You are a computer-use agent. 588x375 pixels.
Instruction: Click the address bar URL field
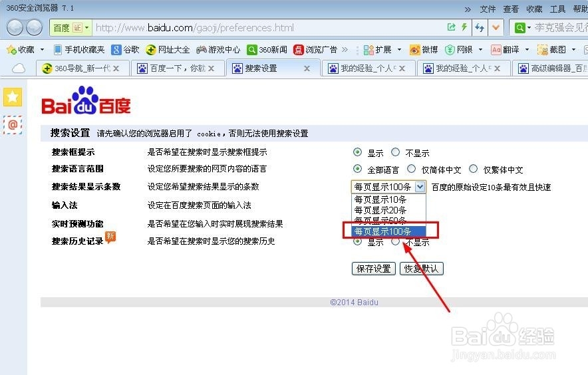point(268,27)
